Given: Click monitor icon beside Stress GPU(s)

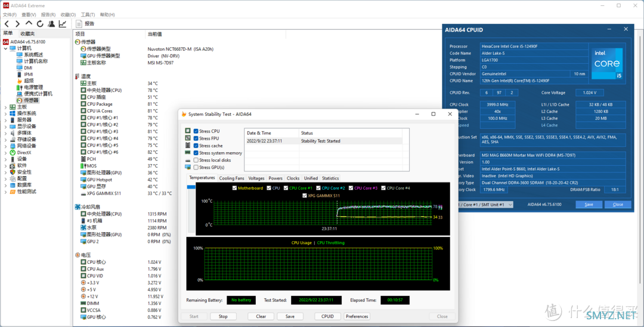Looking at the screenshot, I should tap(188, 167).
